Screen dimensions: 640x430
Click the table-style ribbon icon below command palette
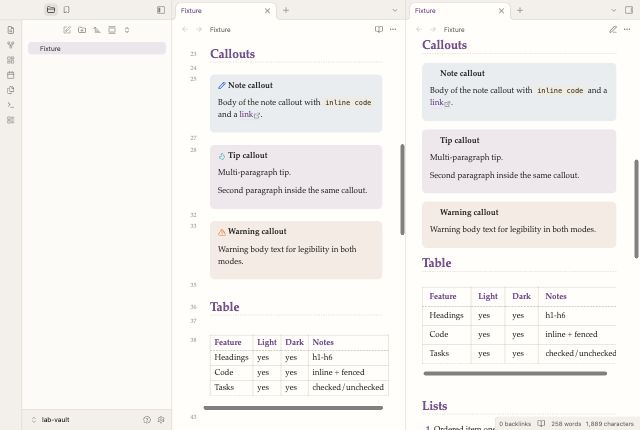click(x=11, y=120)
